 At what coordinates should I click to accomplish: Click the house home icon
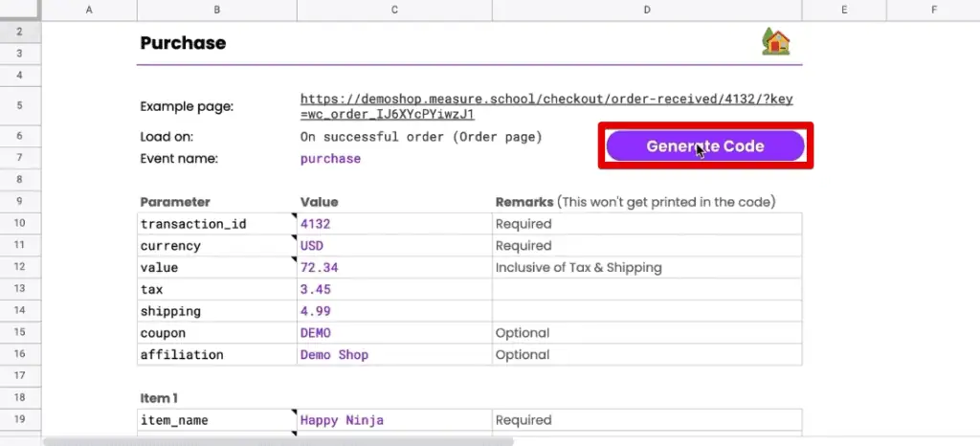(775, 42)
